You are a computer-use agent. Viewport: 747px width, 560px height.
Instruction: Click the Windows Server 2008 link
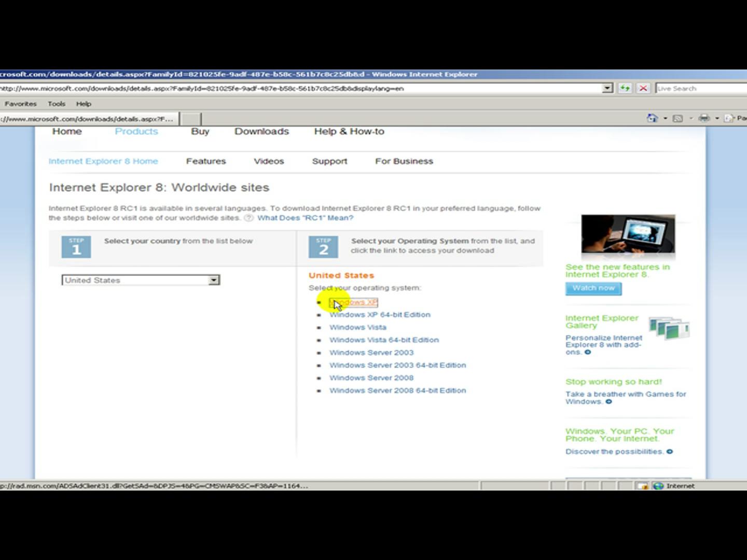pos(371,378)
